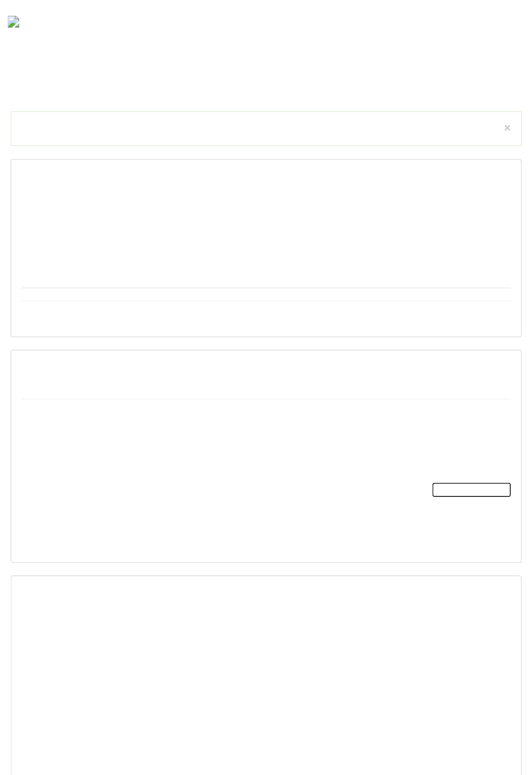Dismiss the green-bordered alert banner

click(x=507, y=128)
